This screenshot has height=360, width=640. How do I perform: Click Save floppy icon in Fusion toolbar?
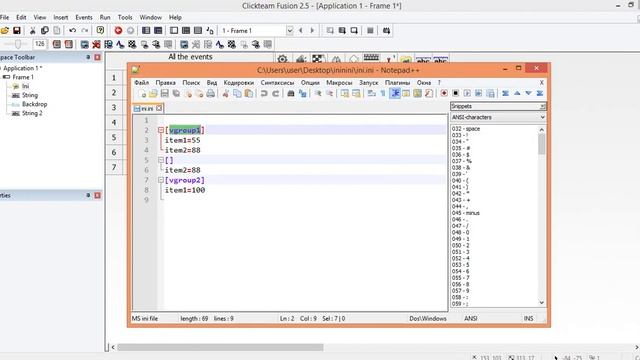coord(17,31)
